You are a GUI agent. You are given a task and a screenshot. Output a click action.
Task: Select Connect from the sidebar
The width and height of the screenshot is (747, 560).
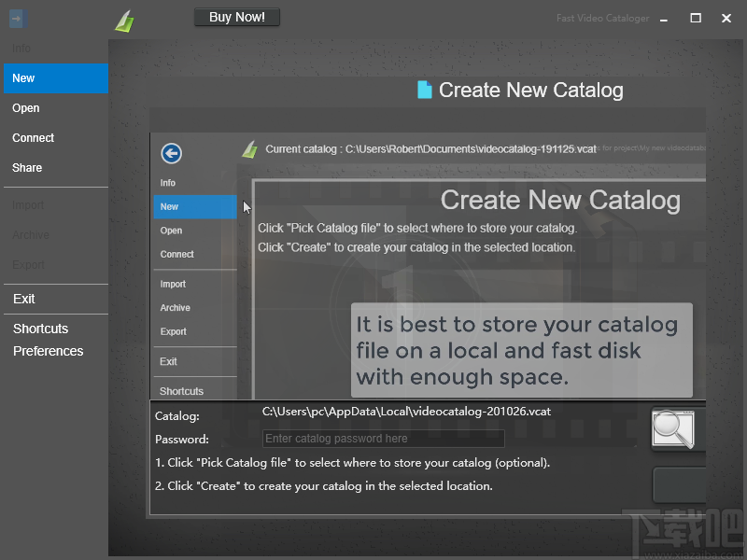(x=33, y=137)
